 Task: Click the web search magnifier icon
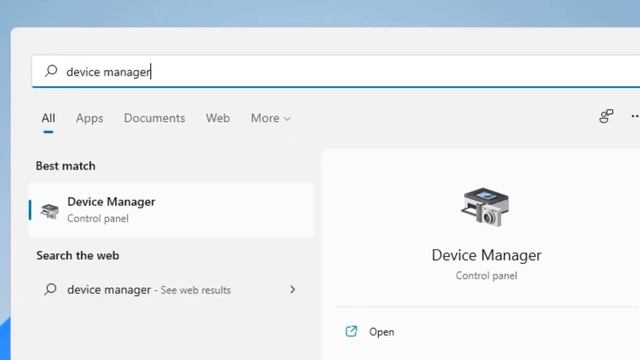point(50,289)
